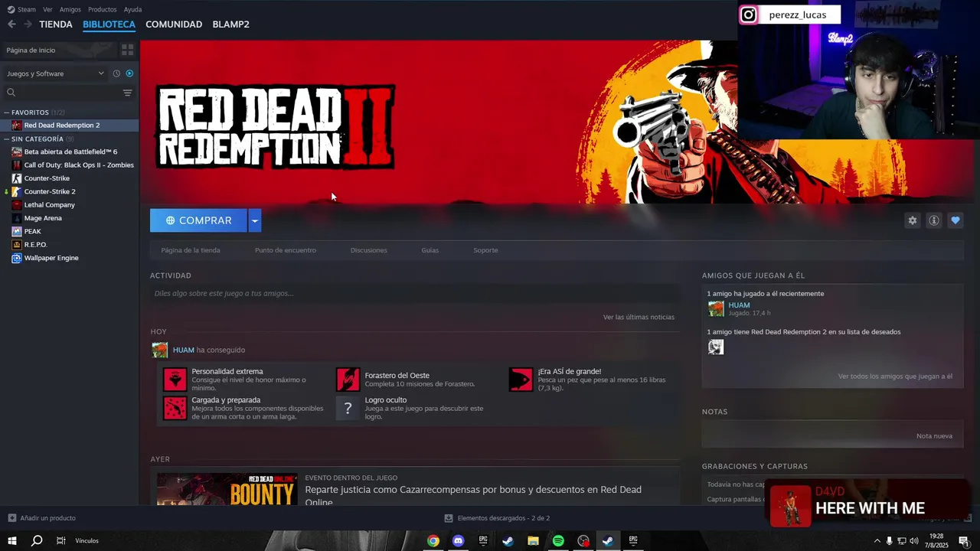The height and width of the screenshot is (551, 980).
Task: Click the Comprar button
Action: 198,220
